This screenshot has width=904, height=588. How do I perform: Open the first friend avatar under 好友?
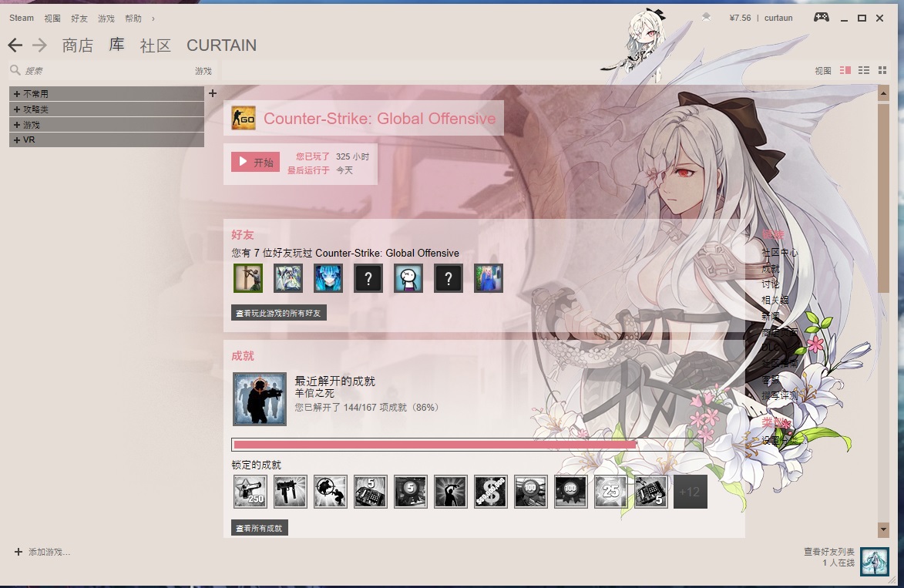(x=248, y=278)
